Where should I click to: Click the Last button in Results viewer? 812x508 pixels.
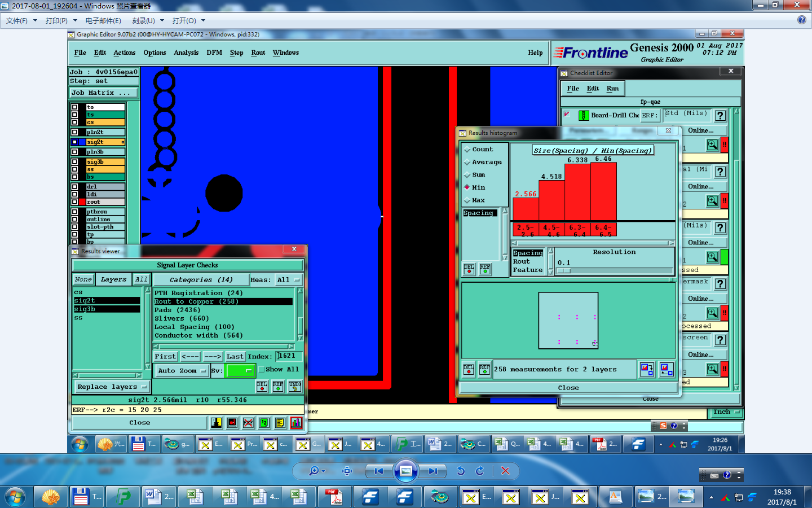[235, 356]
